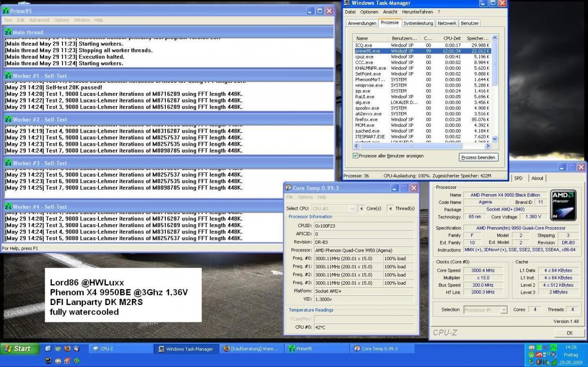Switch to the Netzwerk tab
588x367 pixels.
(x=446, y=23)
